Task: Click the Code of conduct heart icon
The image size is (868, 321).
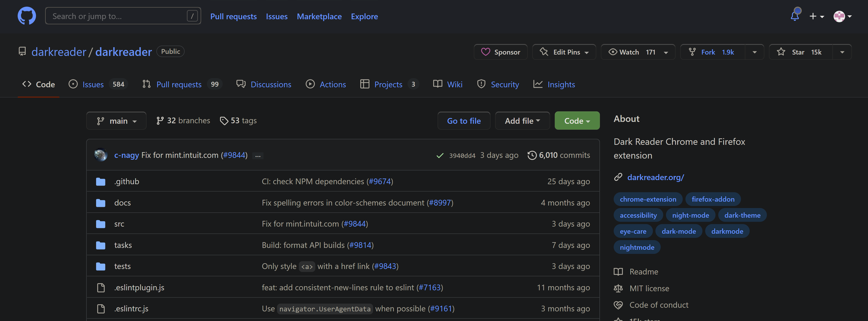Action: click(x=618, y=305)
